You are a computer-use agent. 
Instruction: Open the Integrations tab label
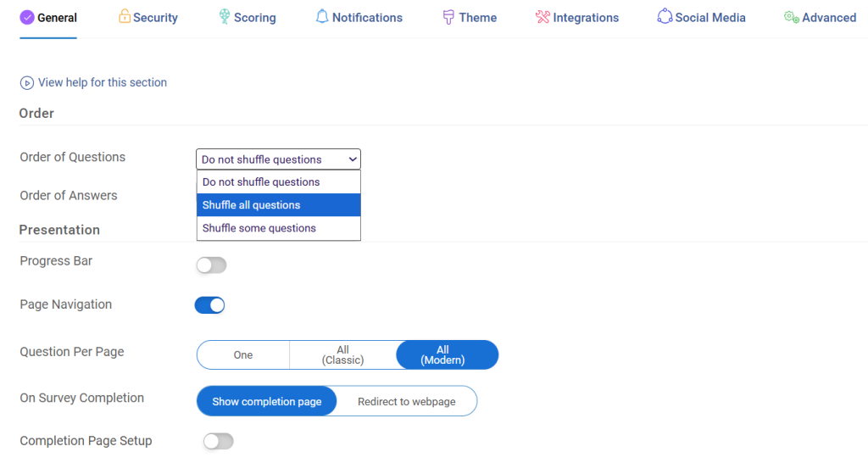coord(586,18)
